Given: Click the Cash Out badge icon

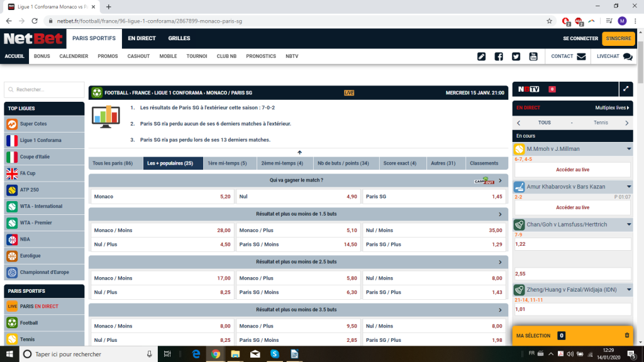Looking at the screenshot, I should (x=484, y=180).
